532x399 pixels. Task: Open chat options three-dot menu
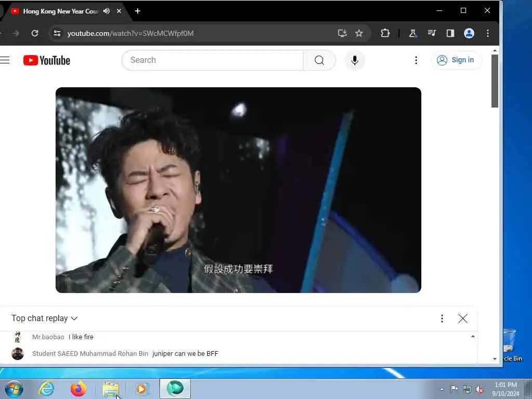442,318
